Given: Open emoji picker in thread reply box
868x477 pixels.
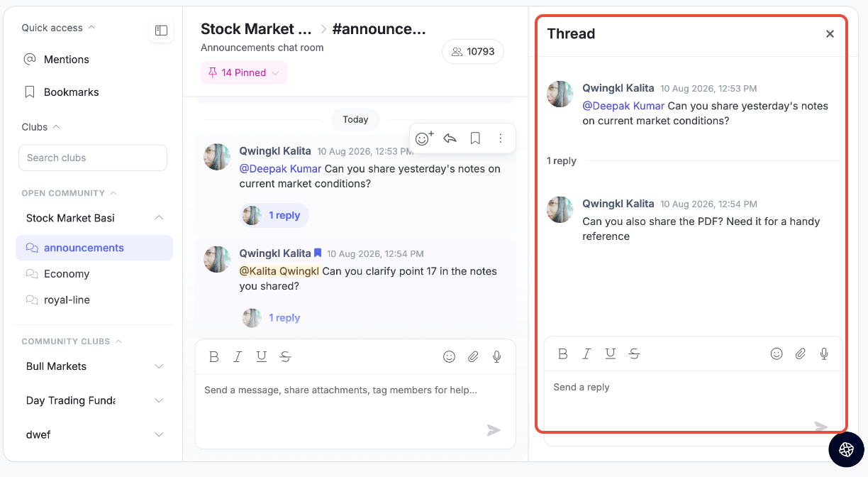Looking at the screenshot, I should (777, 353).
